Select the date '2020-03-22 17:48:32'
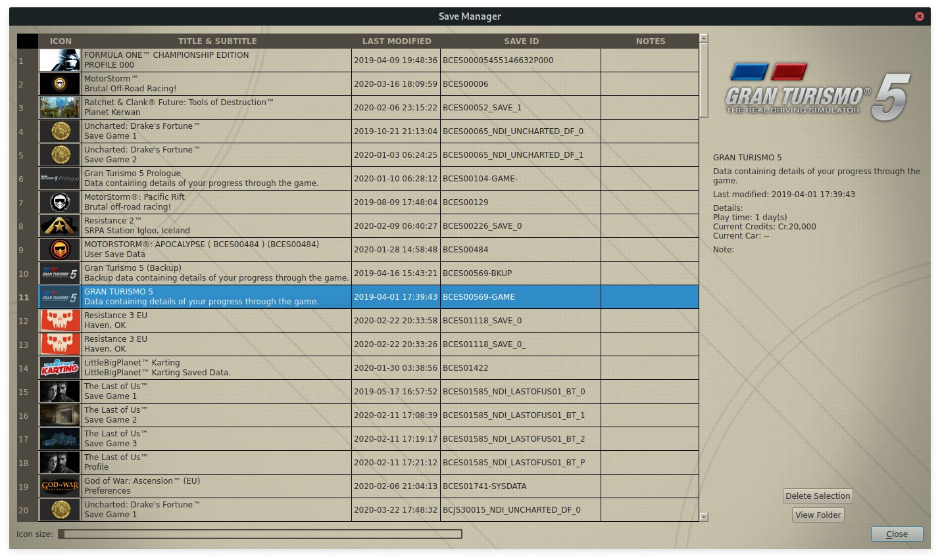Image resolution: width=940 pixels, height=560 pixels. pyautogui.click(x=395, y=510)
